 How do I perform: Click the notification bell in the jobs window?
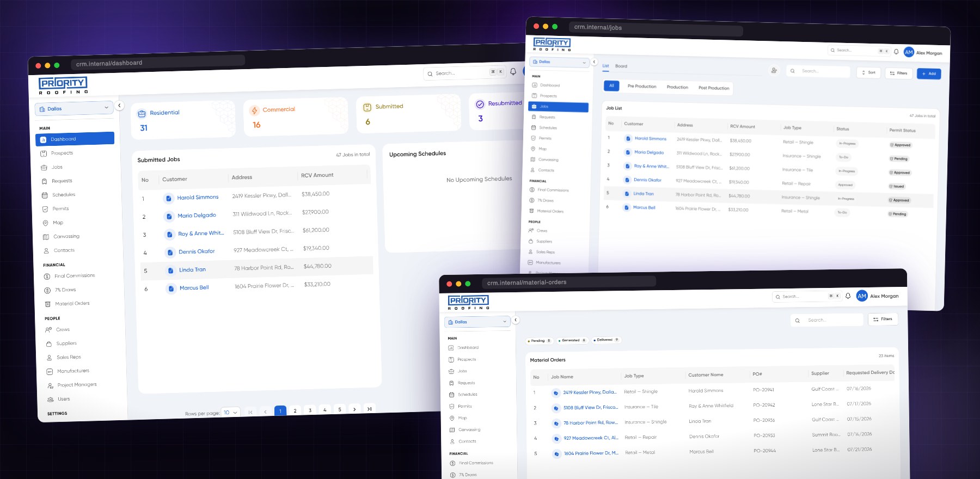tap(896, 52)
